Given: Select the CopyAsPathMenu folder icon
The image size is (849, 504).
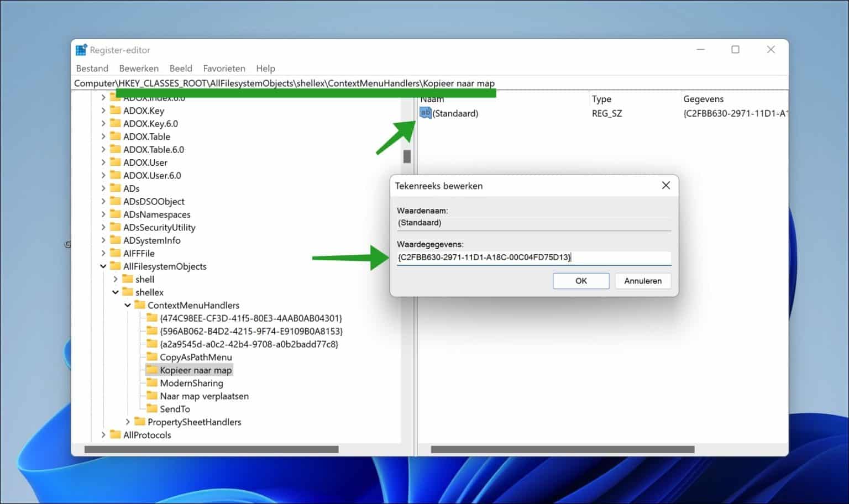Looking at the screenshot, I should pos(152,357).
